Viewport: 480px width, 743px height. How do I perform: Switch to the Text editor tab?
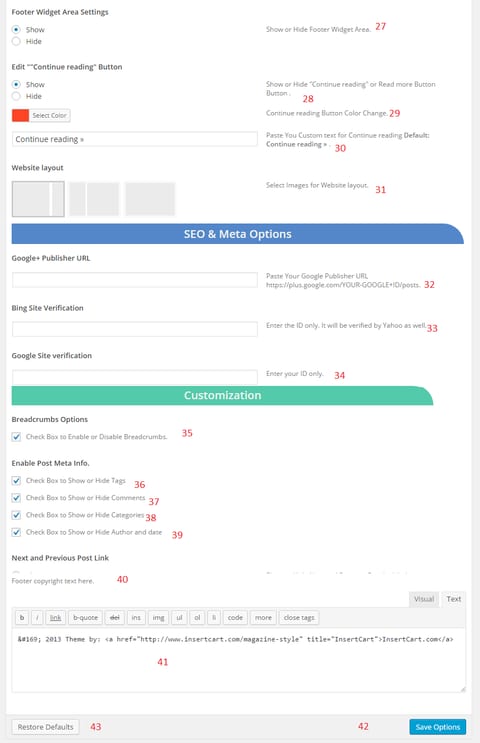453,599
